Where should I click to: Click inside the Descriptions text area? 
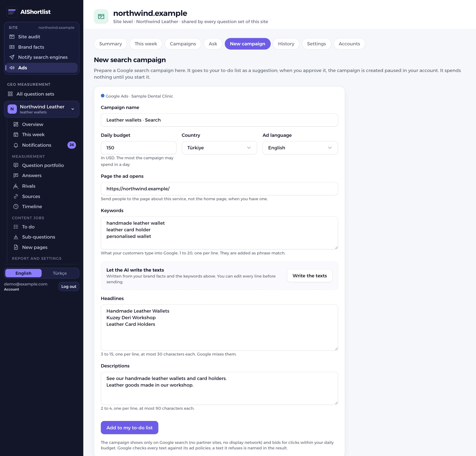pyautogui.click(x=219, y=388)
